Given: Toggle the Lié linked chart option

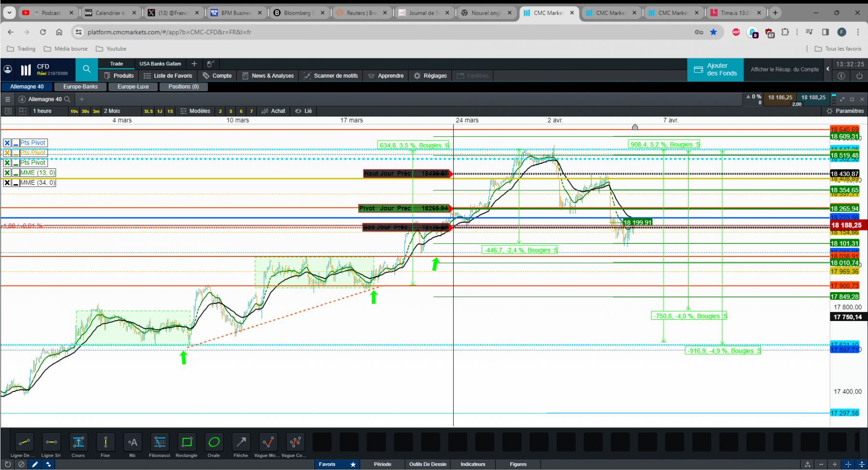Looking at the screenshot, I should click(x=304, y=111).
